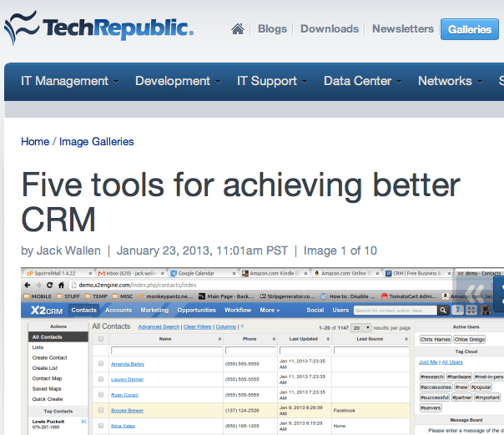This screenshot has height=435, width=504.
Task: Click Create Contact in Actions panel
Action: coord(49,357)
